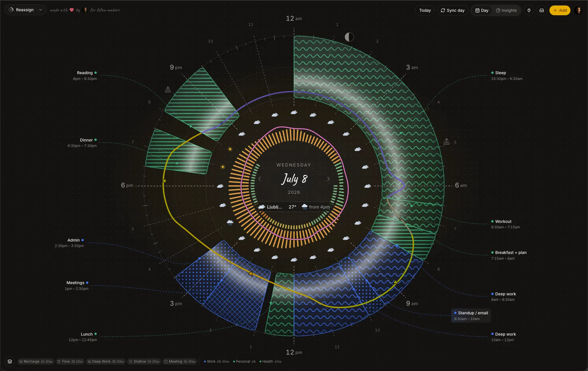Screen dimensions: 588x371
Task: Click the cloud icon at the 6 am mark
Action: pyautogui.click(x=368, y=186)
